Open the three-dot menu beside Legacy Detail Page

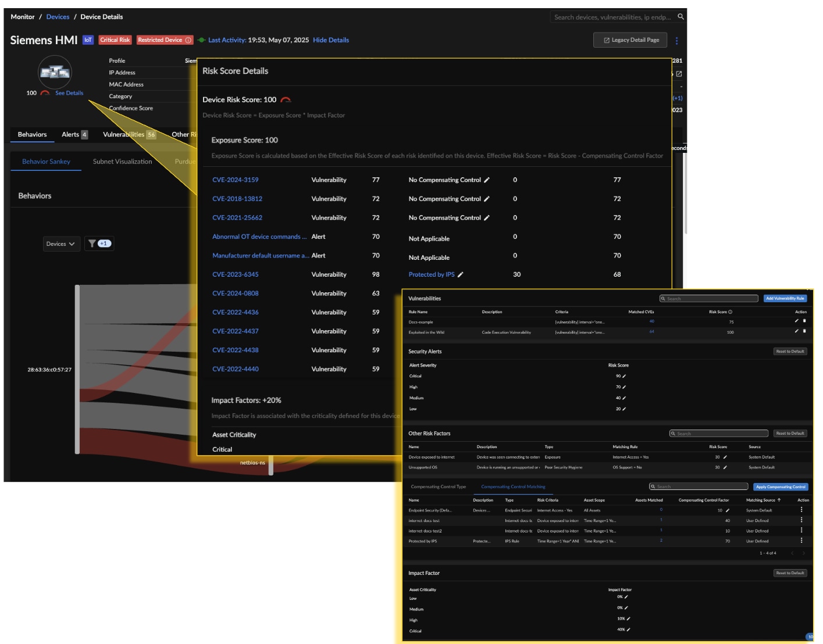(x=676, y=41)
